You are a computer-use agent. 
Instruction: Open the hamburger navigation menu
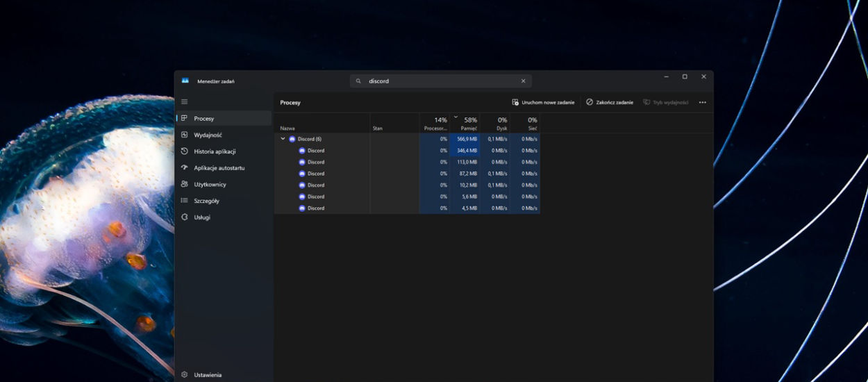[x=184, y=102]
